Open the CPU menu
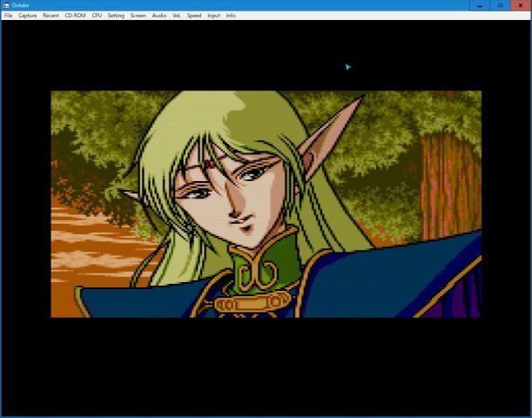Screen dimensions: 532x418 click(97, 16)
